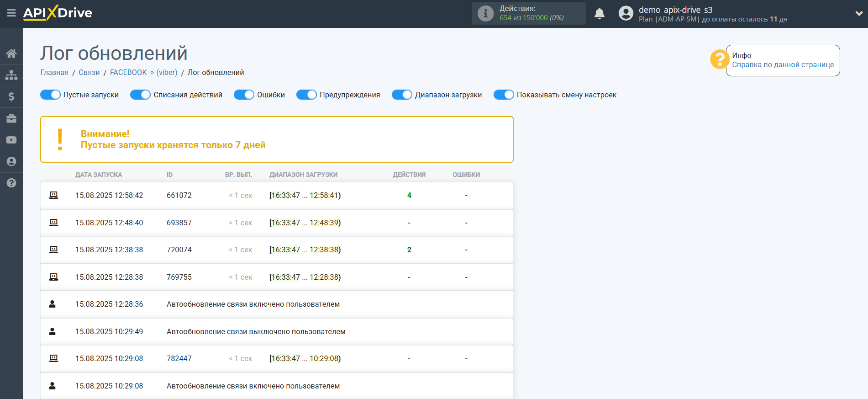Toggle Показывать смену настроек switch

[504, 95]
